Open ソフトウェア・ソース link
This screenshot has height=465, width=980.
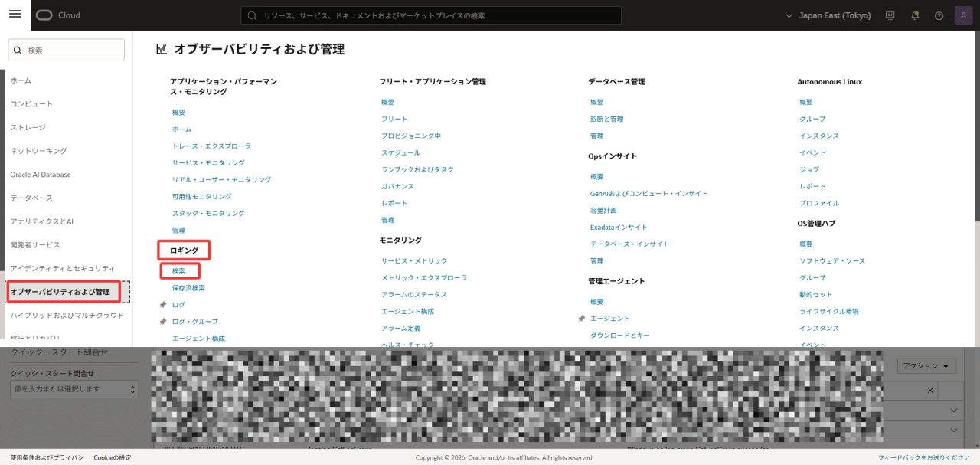[x=832, y=261]
